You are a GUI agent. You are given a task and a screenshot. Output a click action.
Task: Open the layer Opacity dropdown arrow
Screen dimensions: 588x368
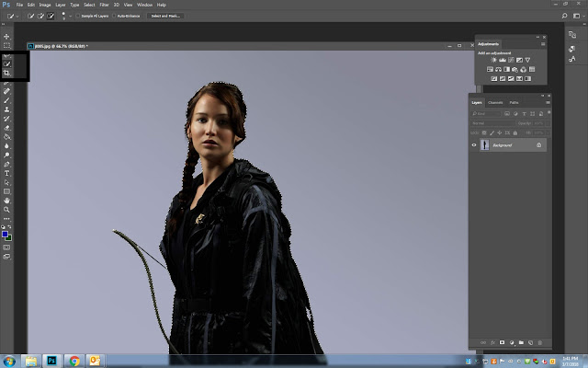pos(548,123)
